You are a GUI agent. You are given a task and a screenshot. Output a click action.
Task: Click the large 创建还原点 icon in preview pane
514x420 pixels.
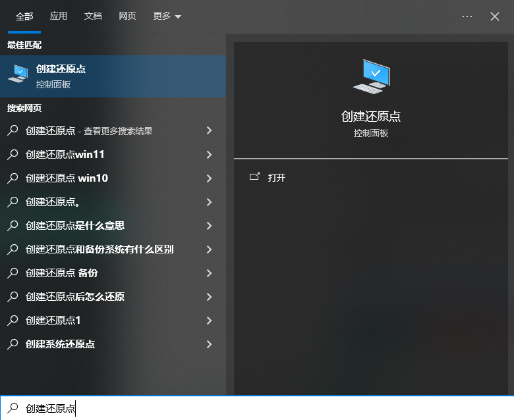pos(372,76)
